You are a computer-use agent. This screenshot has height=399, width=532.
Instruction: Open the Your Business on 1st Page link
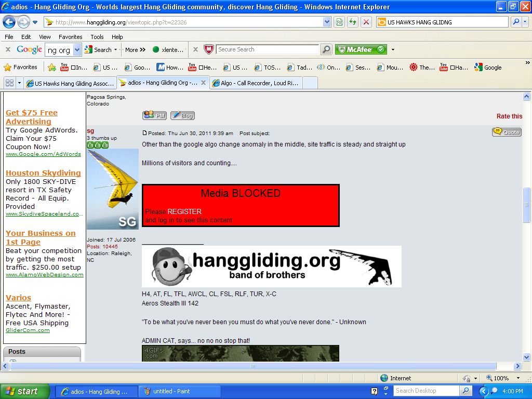point(41,237)
